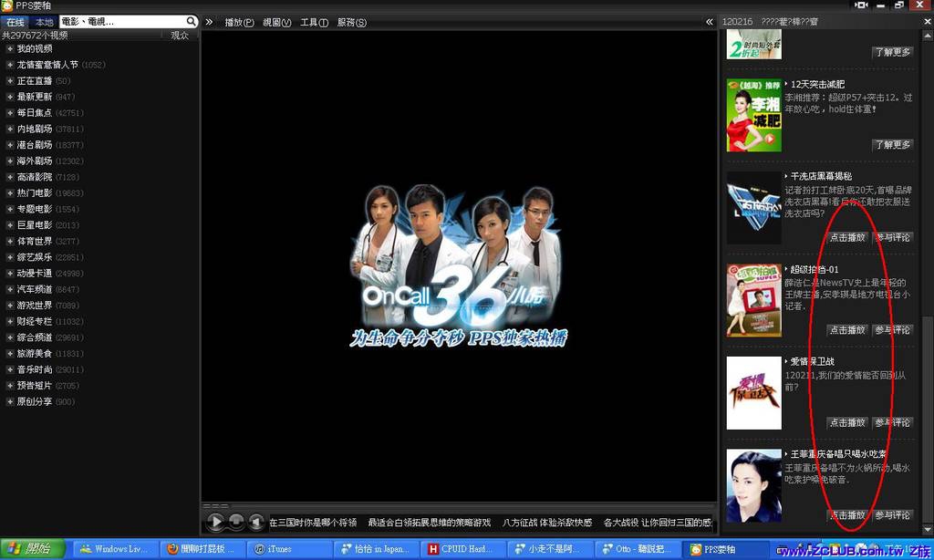Screen dimensions: 934x560
Task: Expand the 海外剧场 category
Action: pyautogui.click(x=9, y=161)
